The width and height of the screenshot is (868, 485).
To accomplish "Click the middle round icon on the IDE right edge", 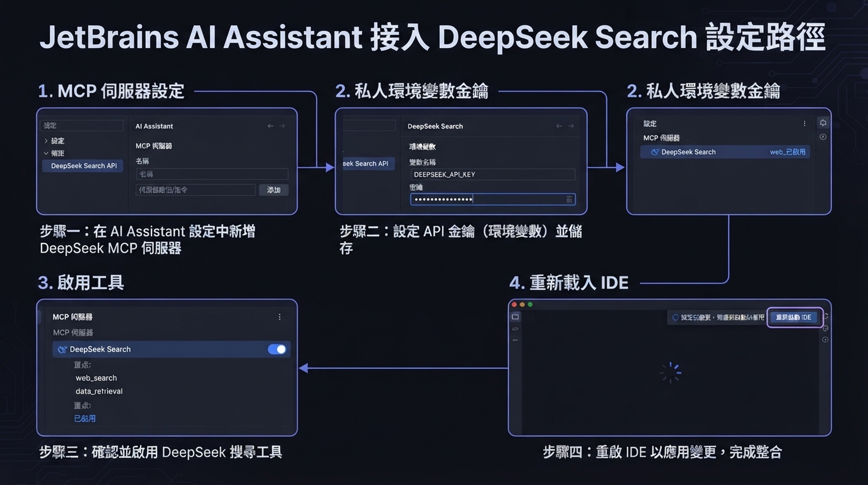I will [825, 328].
